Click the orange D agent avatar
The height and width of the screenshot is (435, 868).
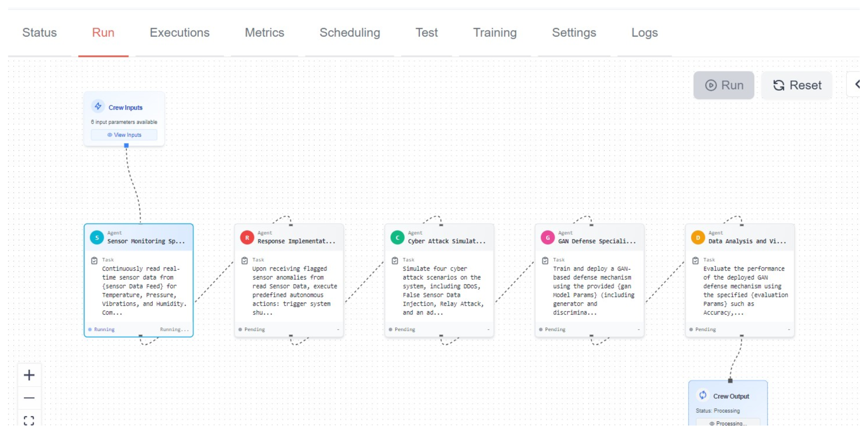coord(698,237)
